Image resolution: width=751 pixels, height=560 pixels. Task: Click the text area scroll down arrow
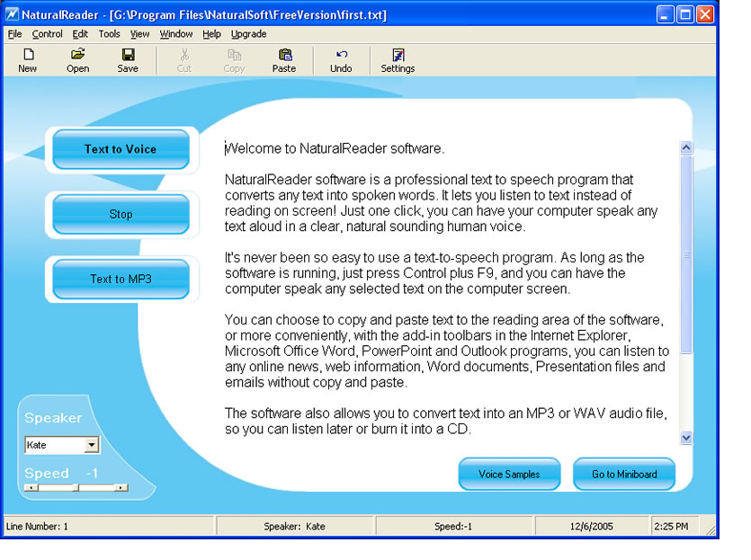686,438
